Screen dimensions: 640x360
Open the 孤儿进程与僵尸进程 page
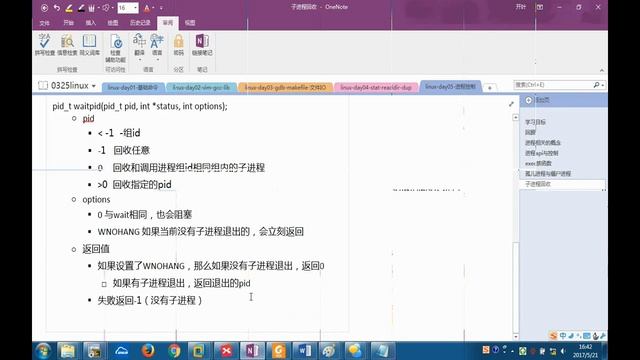547,173
